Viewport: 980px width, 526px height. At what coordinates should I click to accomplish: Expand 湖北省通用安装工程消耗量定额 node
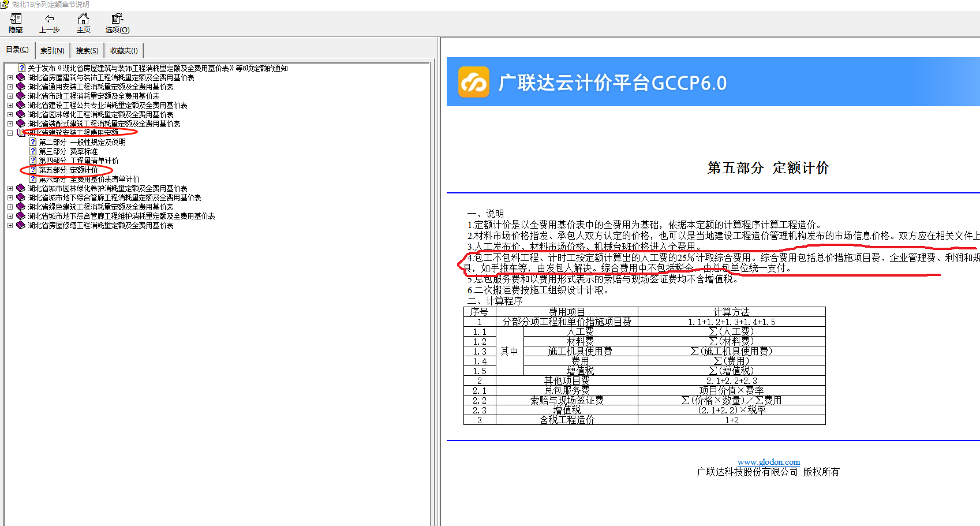point(10,87)
